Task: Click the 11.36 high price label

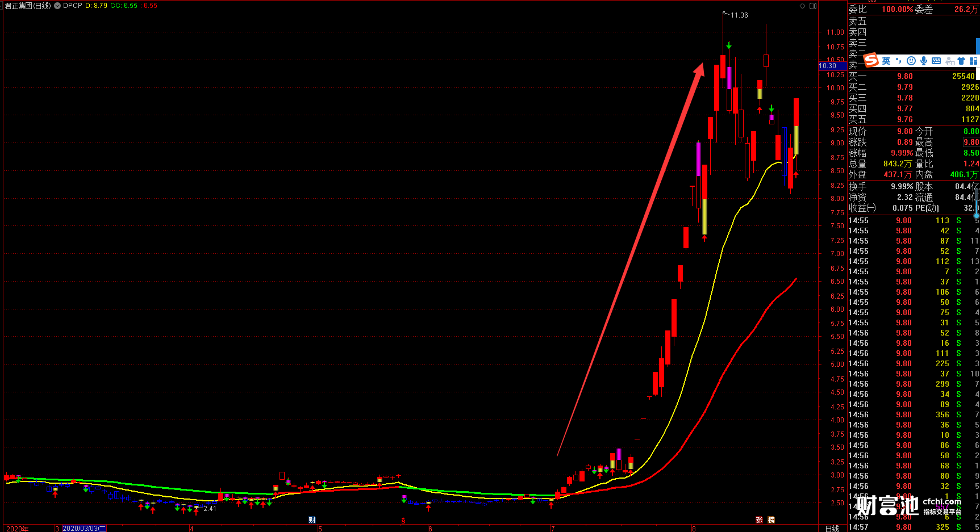Action: click(x=739, y=15)
